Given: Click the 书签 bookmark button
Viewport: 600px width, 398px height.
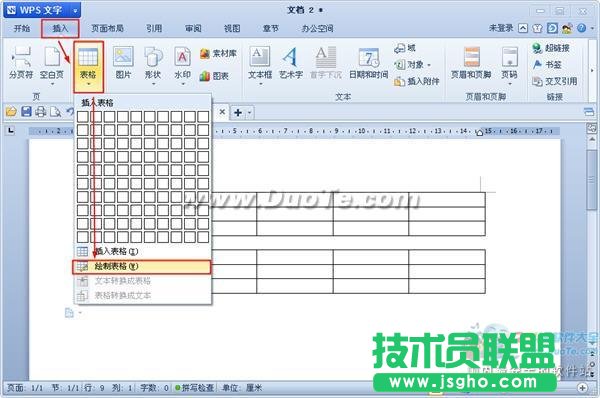Looking at the screenshot, I should (x=547, y=65).
